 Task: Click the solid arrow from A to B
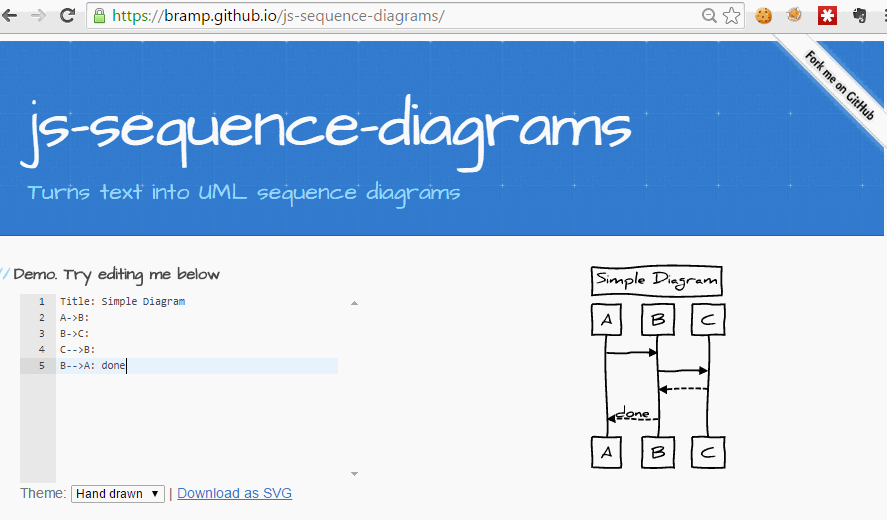[631, 353]
